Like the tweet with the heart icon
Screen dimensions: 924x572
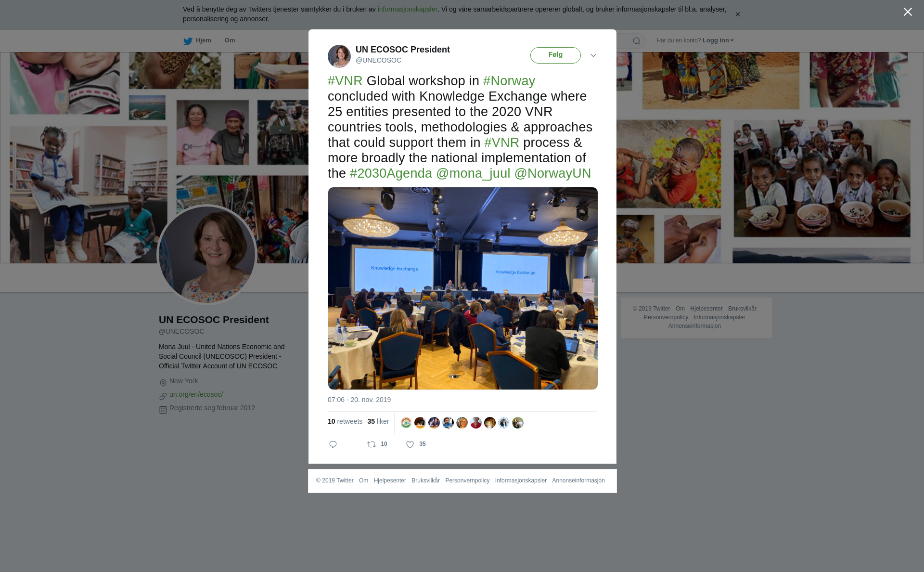pos(410,444)
